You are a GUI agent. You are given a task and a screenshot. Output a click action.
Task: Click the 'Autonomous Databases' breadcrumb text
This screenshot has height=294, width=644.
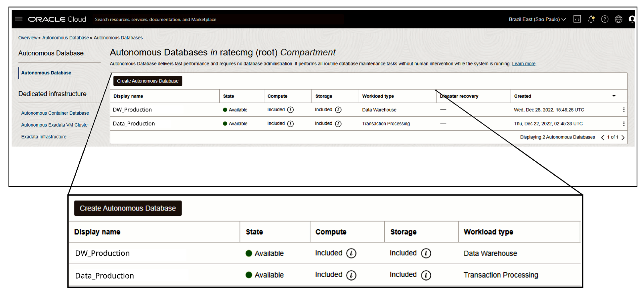(118, 38)
